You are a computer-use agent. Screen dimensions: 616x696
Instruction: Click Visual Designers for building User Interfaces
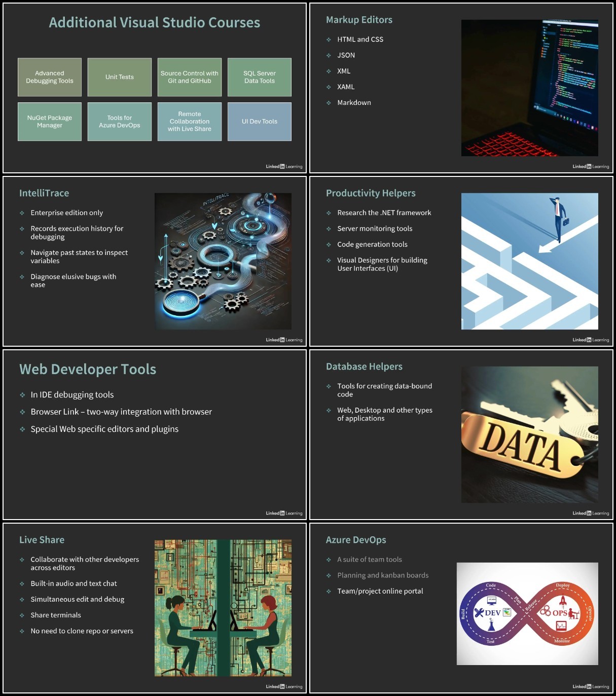coord(382,264)
